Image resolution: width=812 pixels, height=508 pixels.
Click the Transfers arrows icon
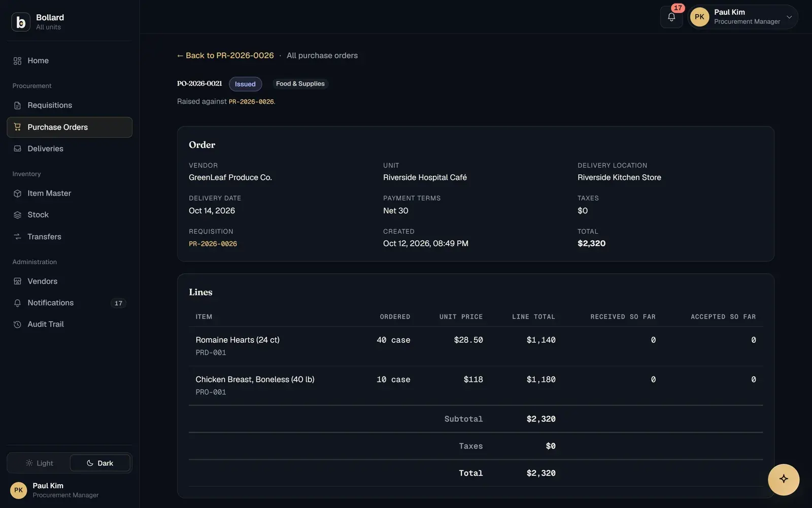point(17,237)
